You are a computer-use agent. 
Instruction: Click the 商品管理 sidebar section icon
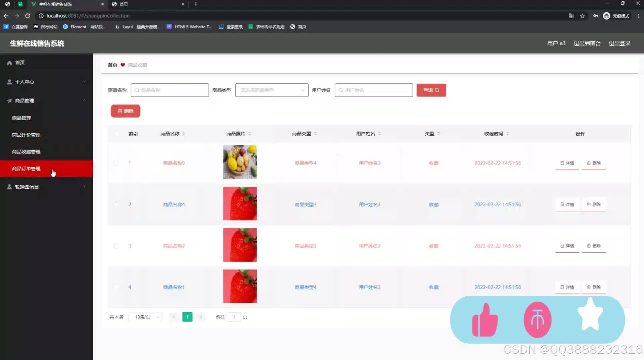[9, 101]
